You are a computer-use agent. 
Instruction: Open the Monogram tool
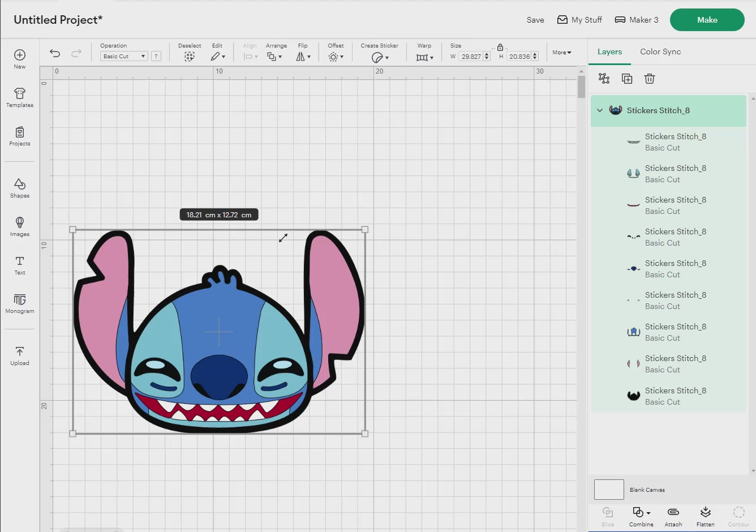point(20,303)
